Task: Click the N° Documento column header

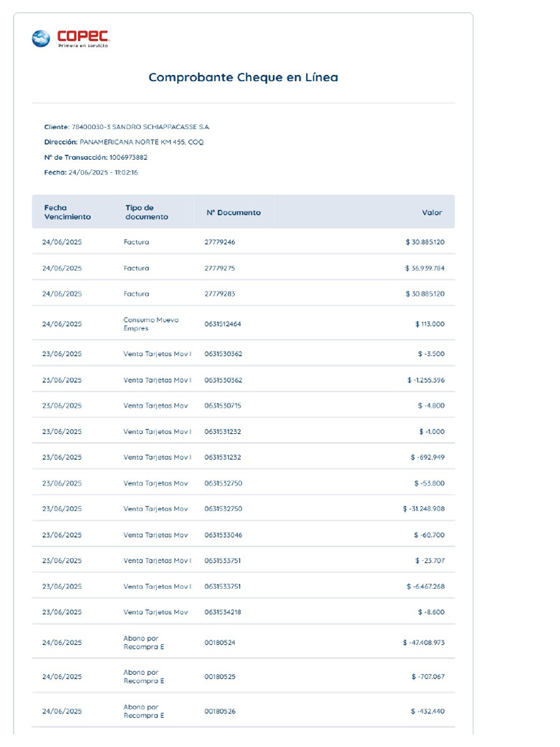Action: pyautogui.click(x=233, y=213)
